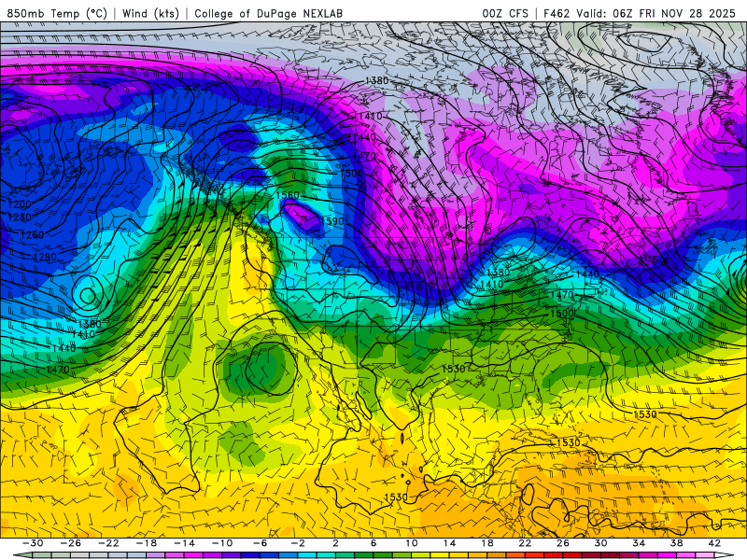Pick the -18 temperature legend value
This screenshot has height=560, width=747.
click(147, 543)
